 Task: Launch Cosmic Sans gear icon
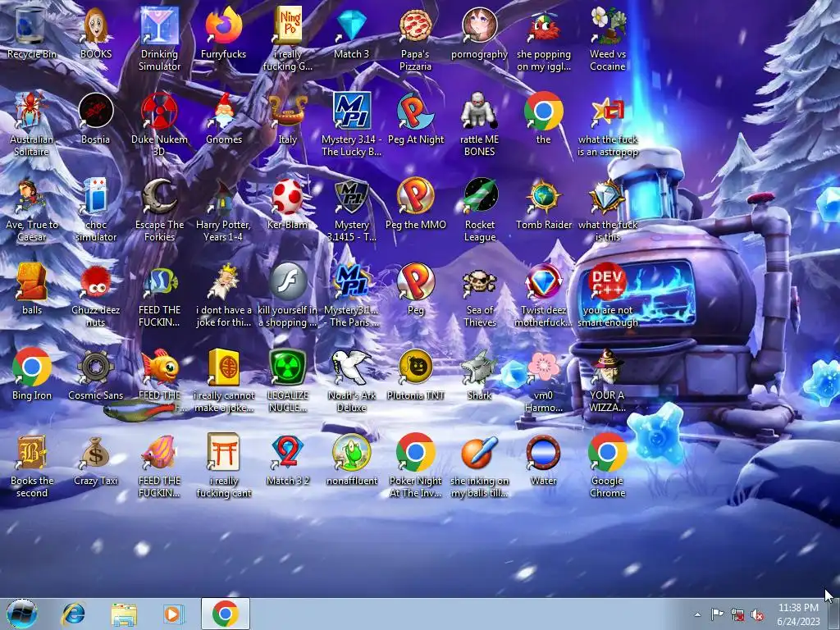click(95, 374)
